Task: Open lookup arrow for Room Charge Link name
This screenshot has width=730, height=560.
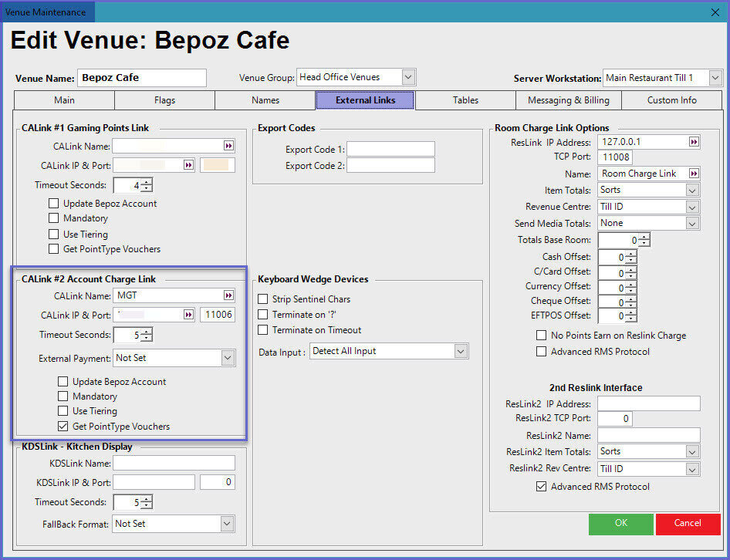Action: [x=694, y=174]
